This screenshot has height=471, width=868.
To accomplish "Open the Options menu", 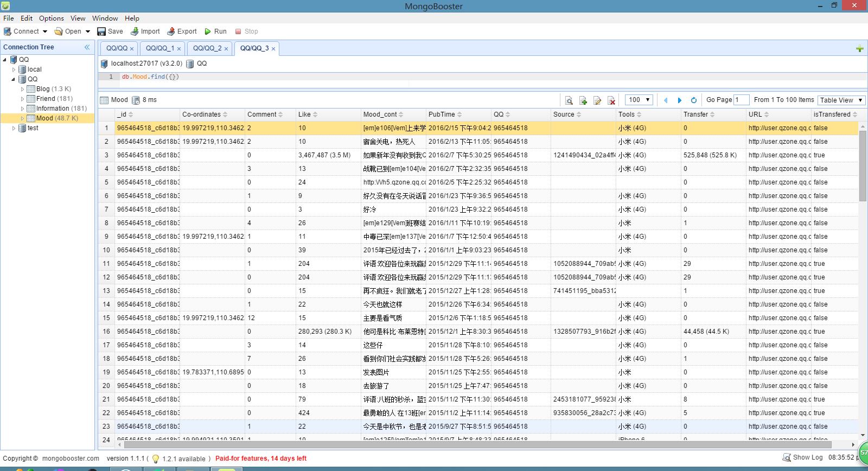I will click(x=52, y=18).
